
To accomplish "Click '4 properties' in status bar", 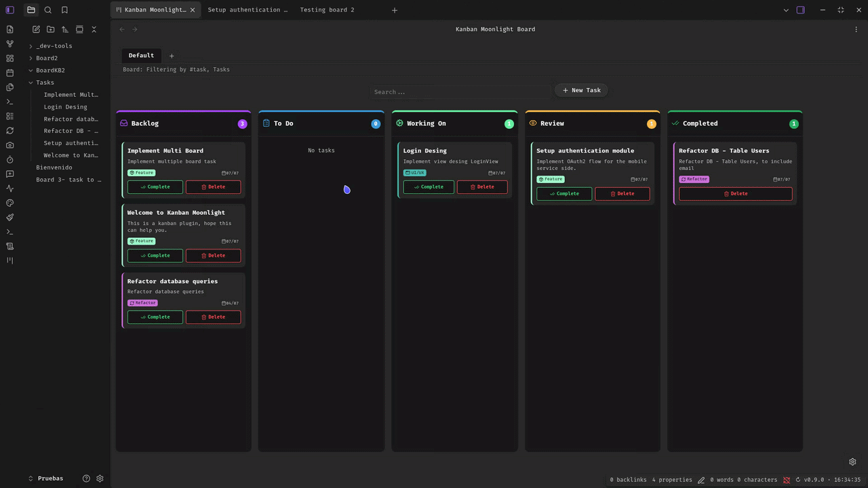I will click(x=672, y=480).
